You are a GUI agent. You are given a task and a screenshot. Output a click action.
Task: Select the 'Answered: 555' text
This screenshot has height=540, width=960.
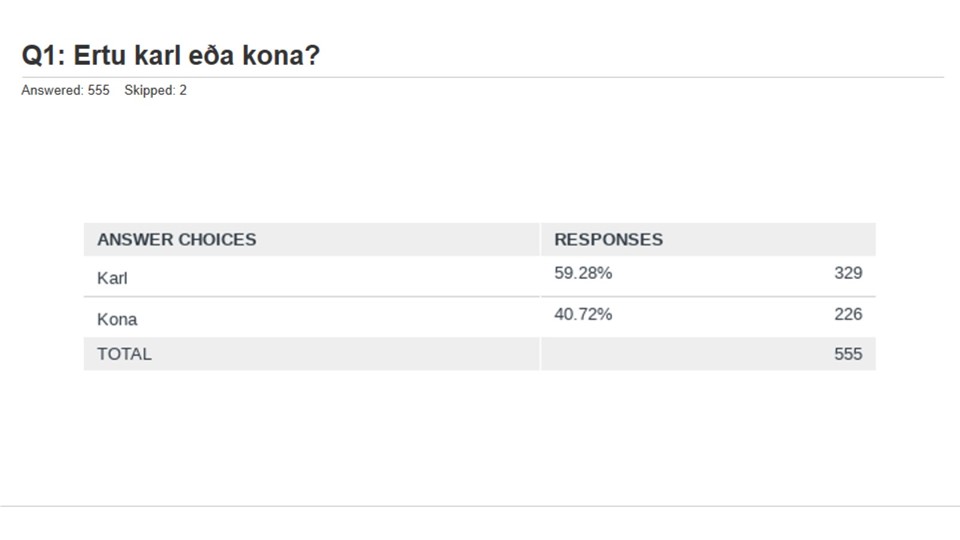click(66, 90)
